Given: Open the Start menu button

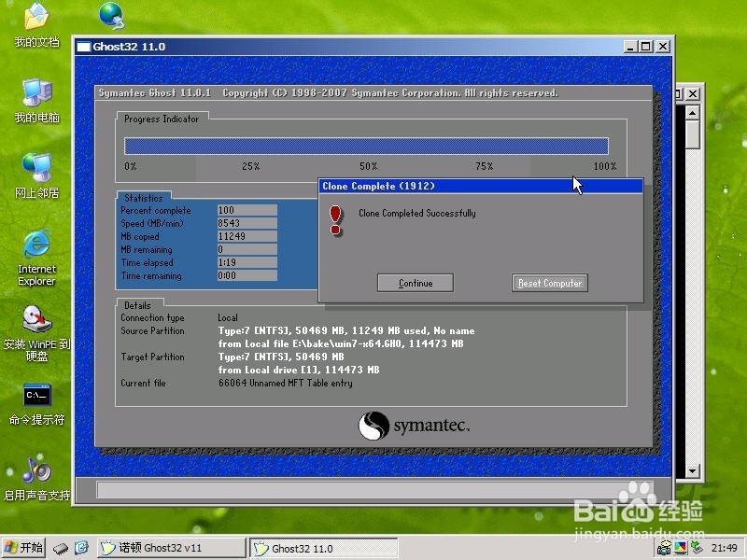Looking at the screenshot, I should (23, 548).
